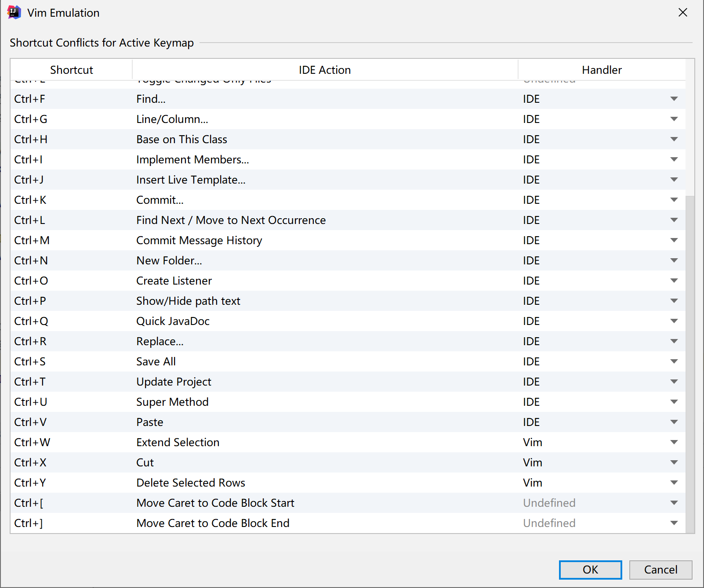Click the Vim handler value for Ctrl+W
Image resolution: width=704 pixels, height=588 pixels.
point(533,442)
